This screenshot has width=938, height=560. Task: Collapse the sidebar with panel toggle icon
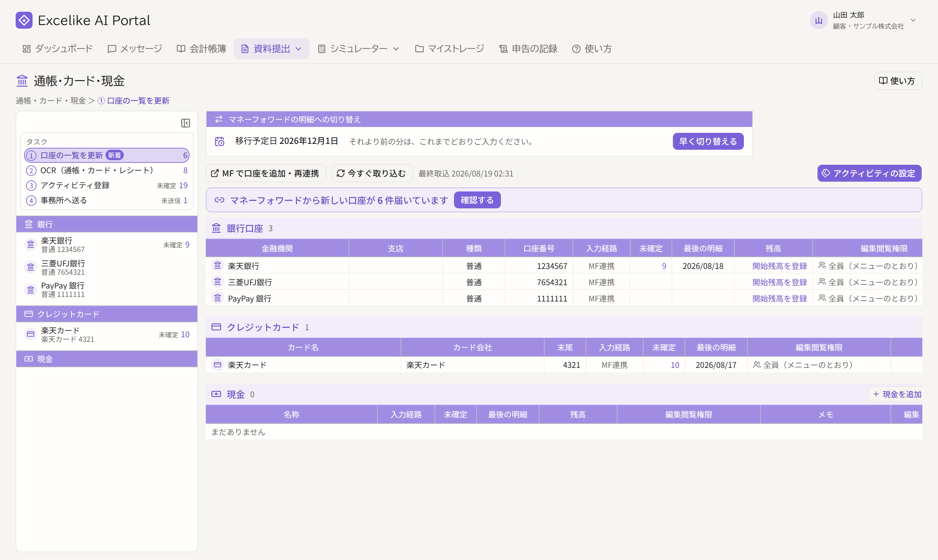185,123
